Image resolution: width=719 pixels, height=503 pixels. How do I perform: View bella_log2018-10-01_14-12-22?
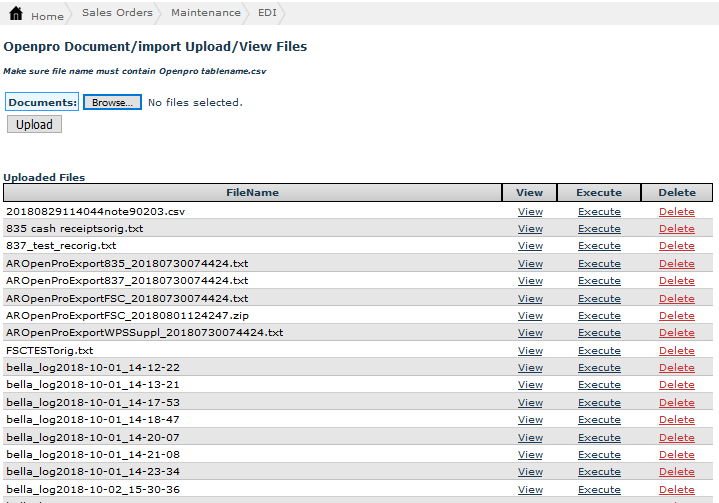(x=530, y=368)
